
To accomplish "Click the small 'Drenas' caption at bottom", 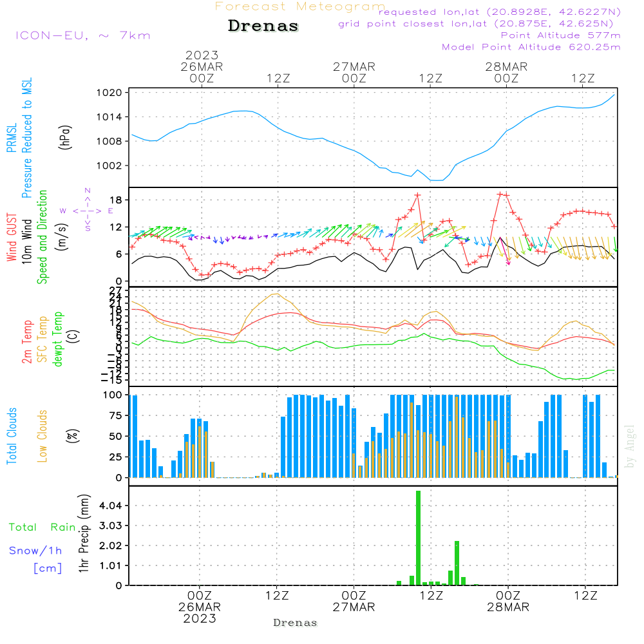I will (x=296, y=623).
